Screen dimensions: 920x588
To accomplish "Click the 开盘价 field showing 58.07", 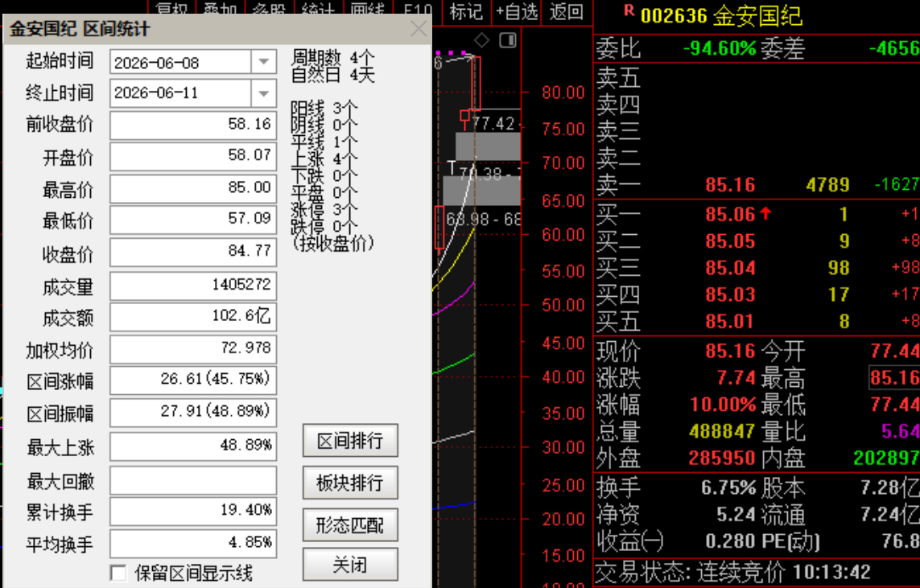I will [x=193, y=156].
